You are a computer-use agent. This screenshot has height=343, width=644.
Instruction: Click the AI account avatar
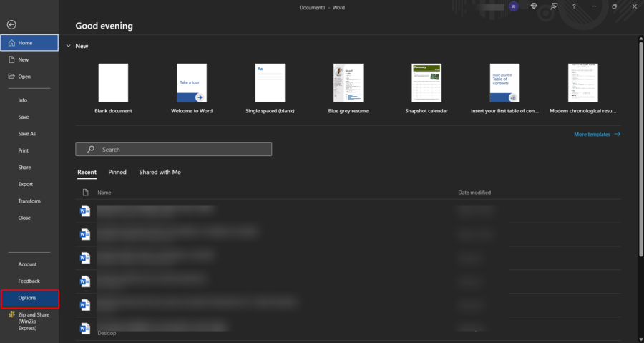[513, 6]
